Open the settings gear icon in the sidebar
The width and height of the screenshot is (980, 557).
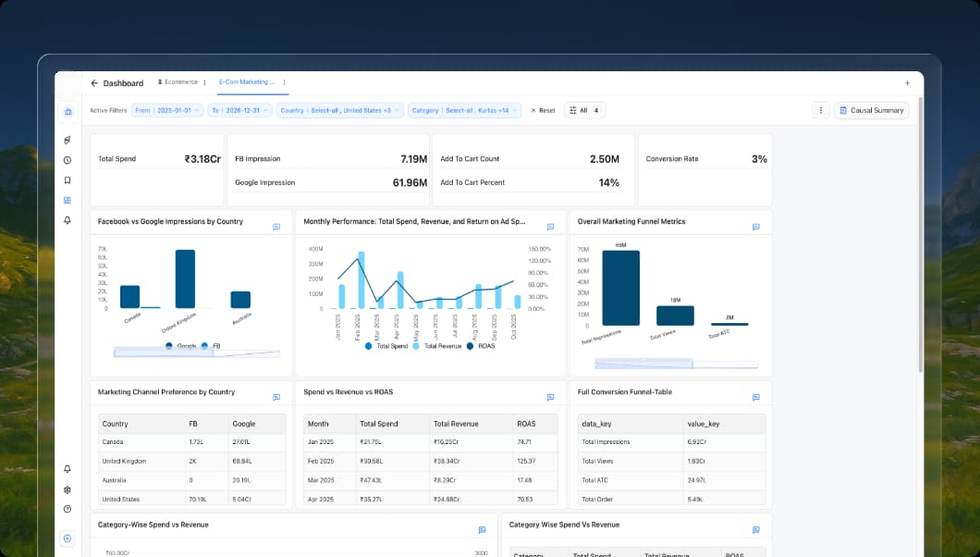coord(67,489)
